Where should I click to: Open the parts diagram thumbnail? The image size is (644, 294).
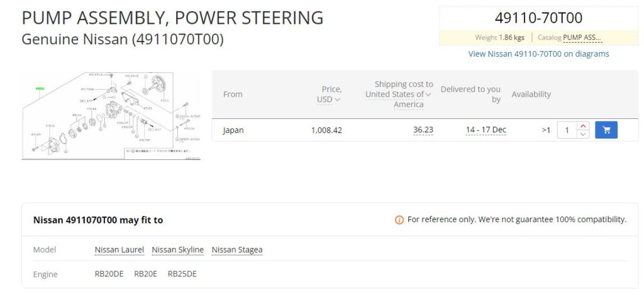click(x=111, y=115)
